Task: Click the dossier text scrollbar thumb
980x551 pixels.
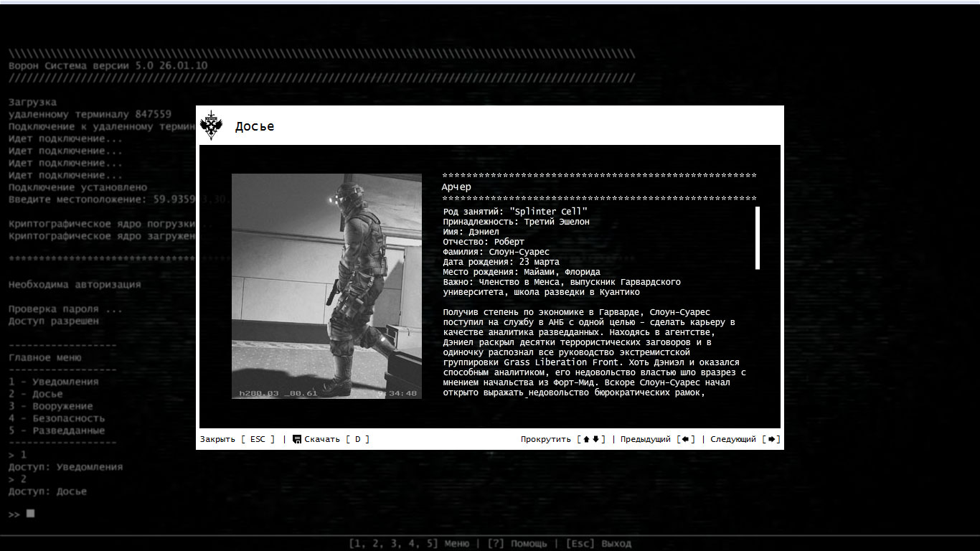Action: (758, 238)
